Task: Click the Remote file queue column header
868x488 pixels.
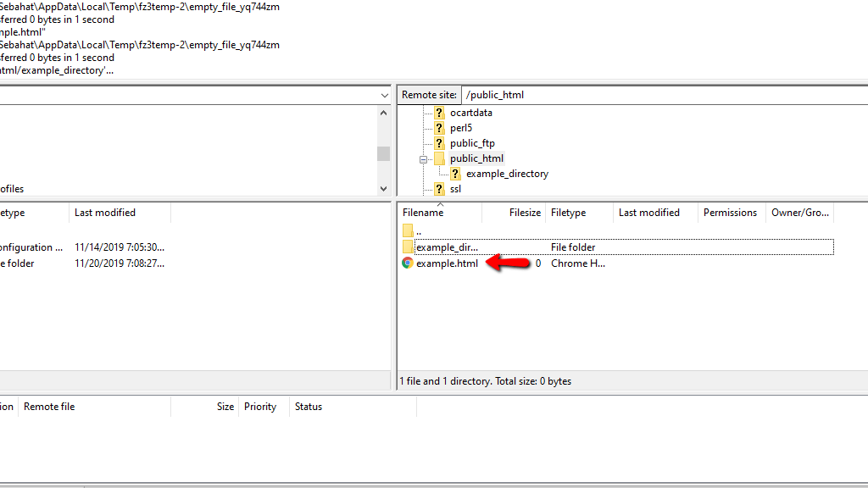Action: (94, 407)
